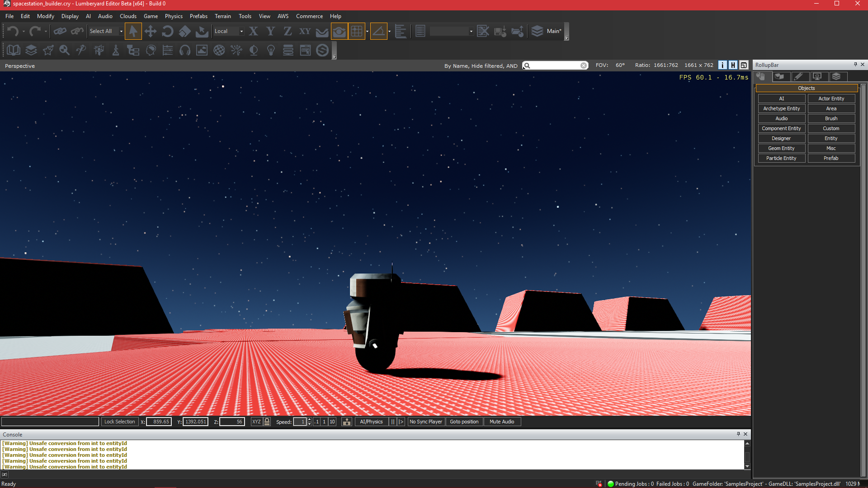The height and width of the screenshot is (488, 868).
Task: Expand the Select All filter dropdown
Action: coord(121,31)
